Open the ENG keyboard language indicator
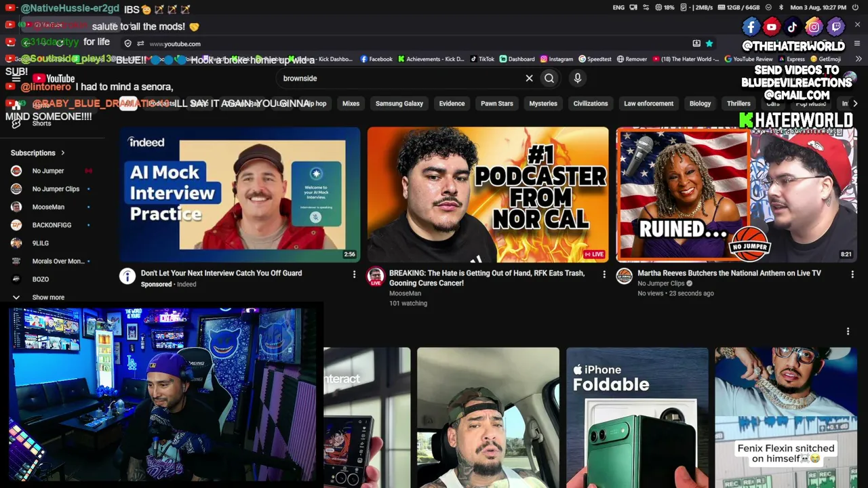Screen dimensions: 868x488 (618, 7)
